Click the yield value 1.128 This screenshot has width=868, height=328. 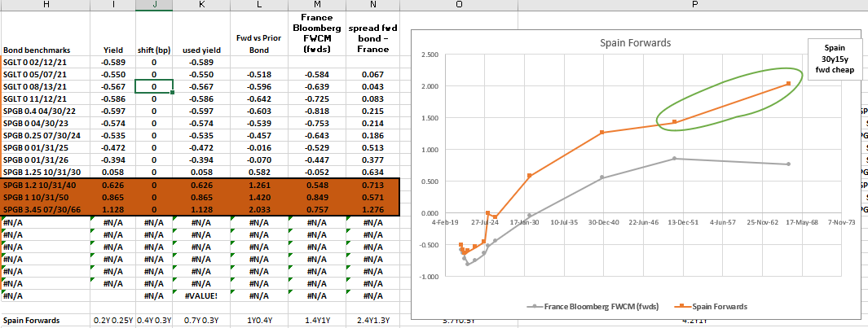tap(113, 209)
